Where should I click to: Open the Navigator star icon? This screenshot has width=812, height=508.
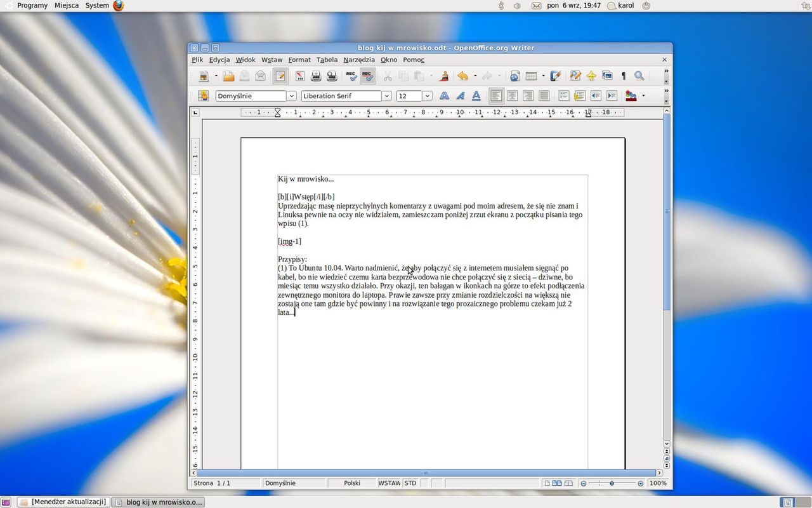click(591, 76)
